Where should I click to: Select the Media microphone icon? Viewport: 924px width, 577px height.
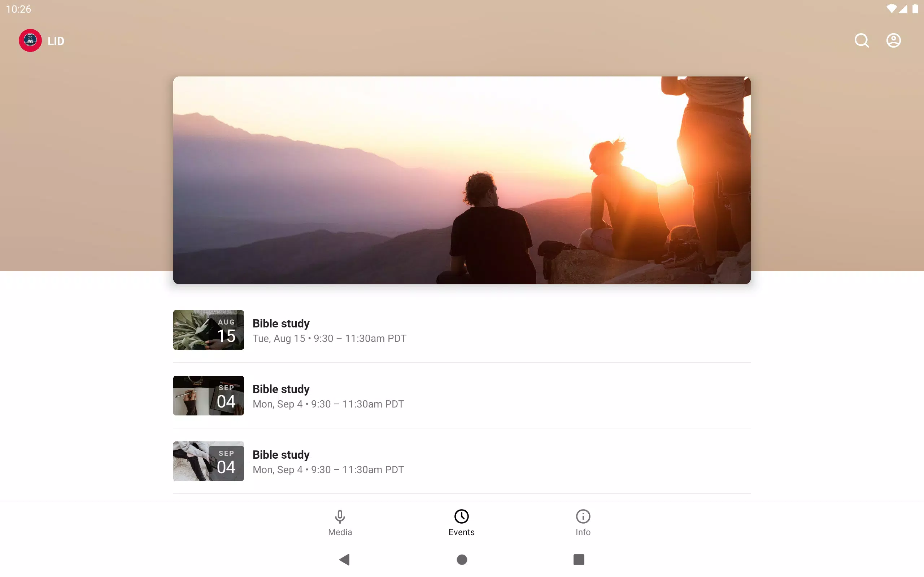pyautogui.click(x=340, y=516)
